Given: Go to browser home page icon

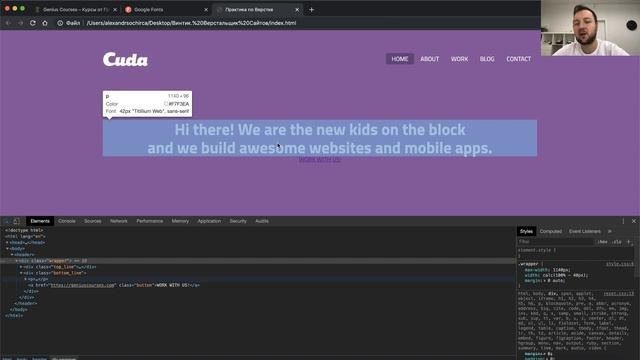Looking at the screenshot, I should coord(45,23).
